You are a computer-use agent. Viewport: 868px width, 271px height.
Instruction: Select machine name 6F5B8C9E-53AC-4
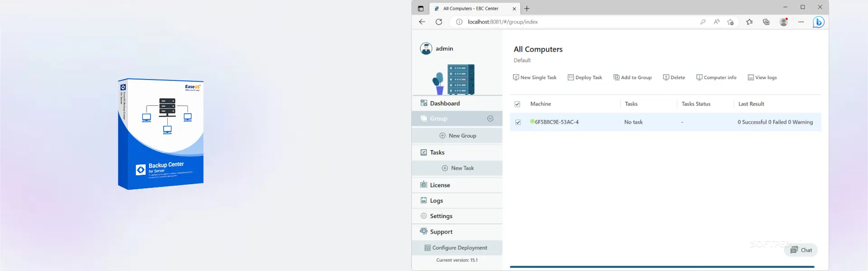pos(557,122)
